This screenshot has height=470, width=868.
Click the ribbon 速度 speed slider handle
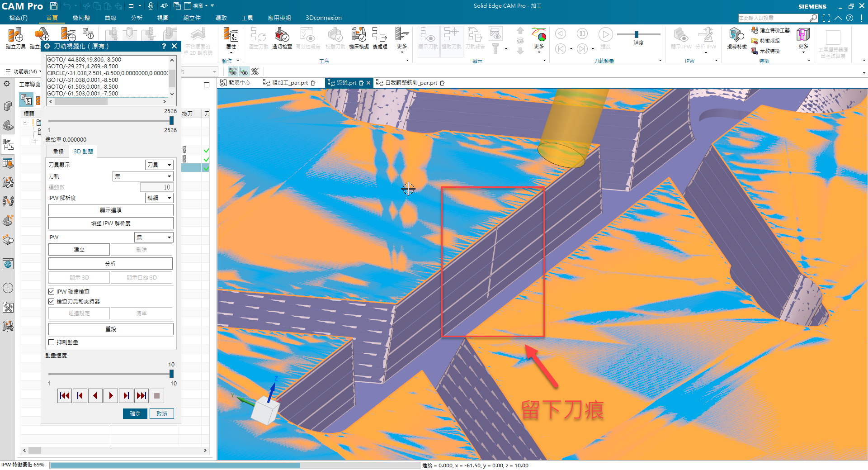pos(637,34)
